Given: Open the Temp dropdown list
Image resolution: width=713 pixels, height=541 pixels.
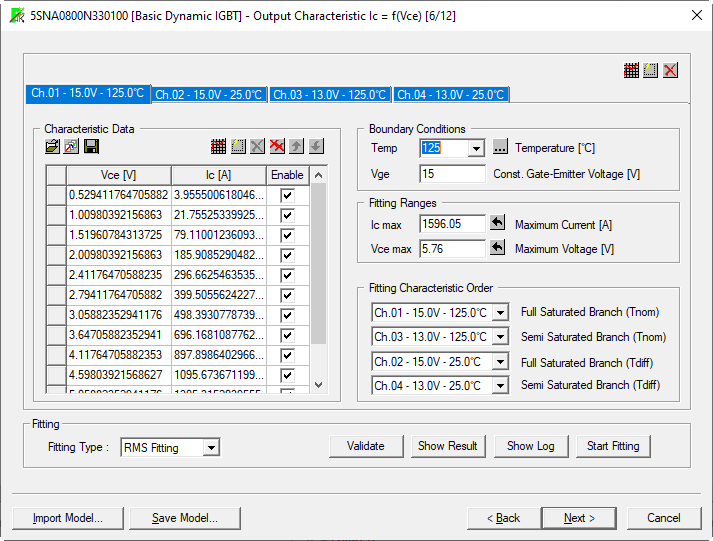Looking at the screenshot, I should tap(475, 148).
